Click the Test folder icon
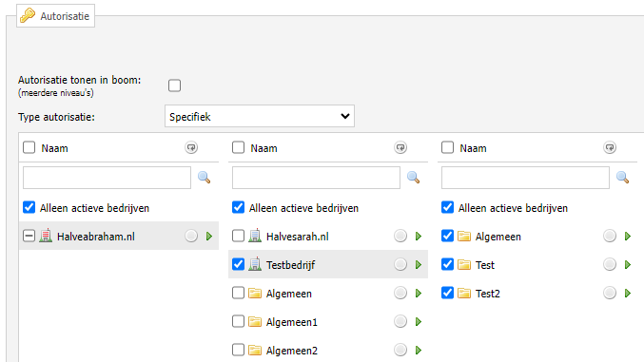The image size is (644, 362). [464, 265]
